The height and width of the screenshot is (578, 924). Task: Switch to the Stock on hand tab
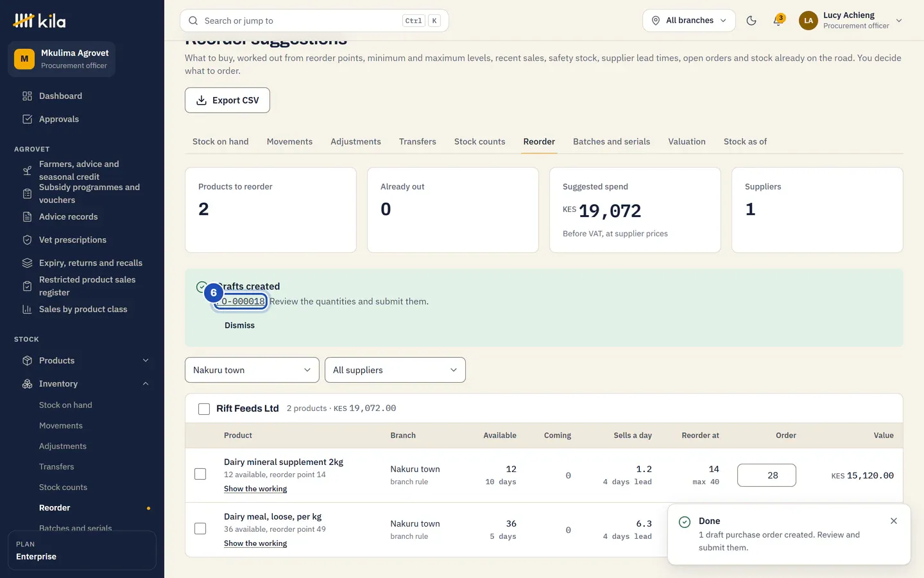click(x=221, y=141)
